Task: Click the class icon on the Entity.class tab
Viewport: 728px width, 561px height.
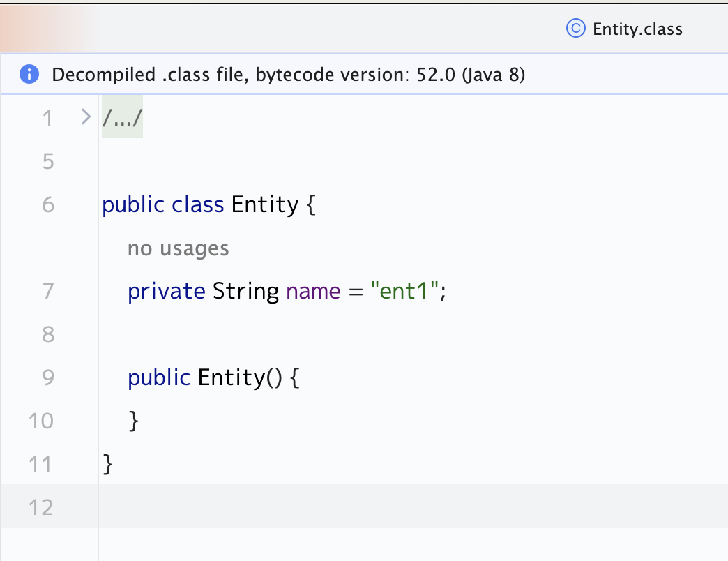Action: (575, 29)
